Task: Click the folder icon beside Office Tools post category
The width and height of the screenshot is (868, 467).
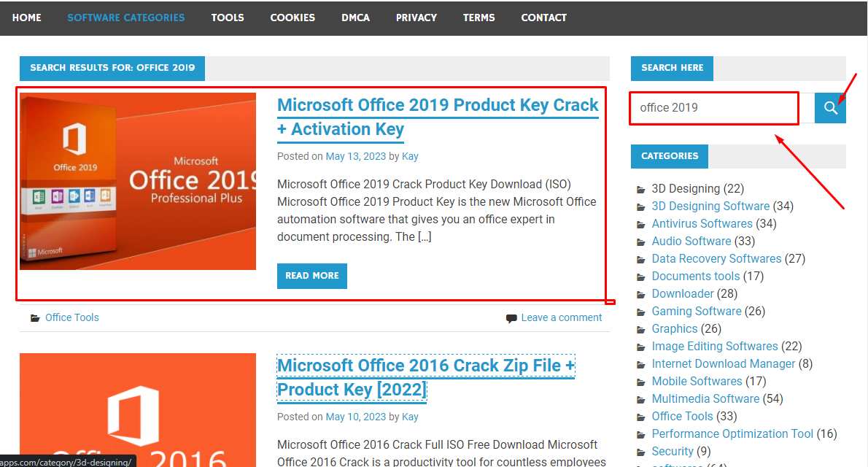Action: pyautogui.click(x=34, y=317)
